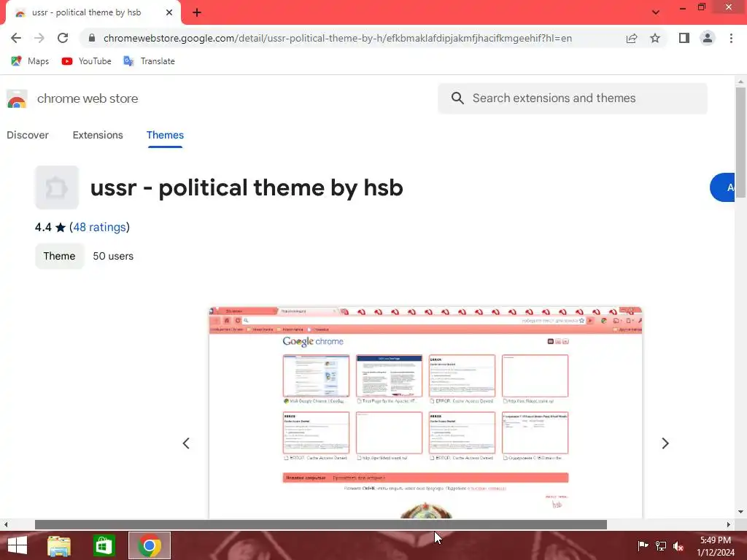The height and width of the screenshot is (560, 747).
Task: View site security lock info
Action: point(92,38)
